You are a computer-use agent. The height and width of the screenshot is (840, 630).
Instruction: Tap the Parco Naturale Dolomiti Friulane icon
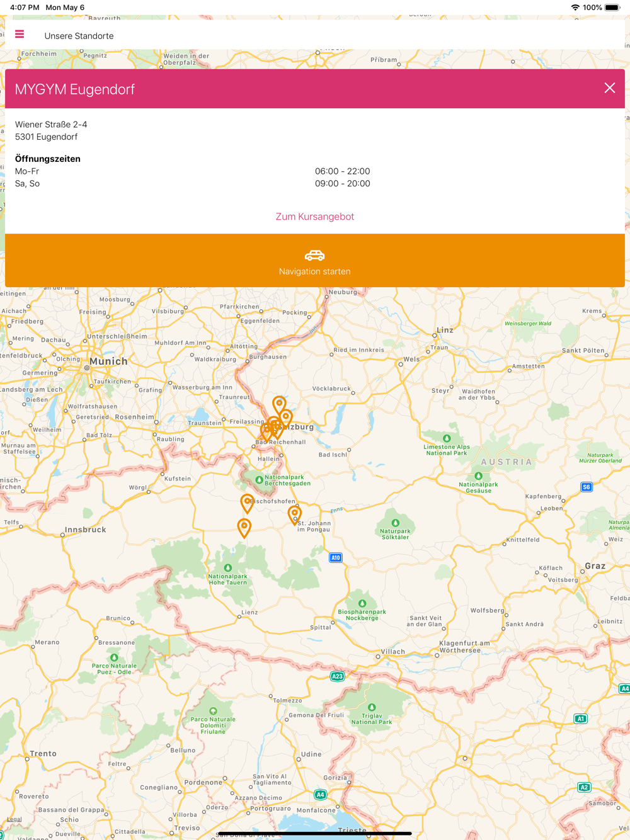tap(213, 711)
